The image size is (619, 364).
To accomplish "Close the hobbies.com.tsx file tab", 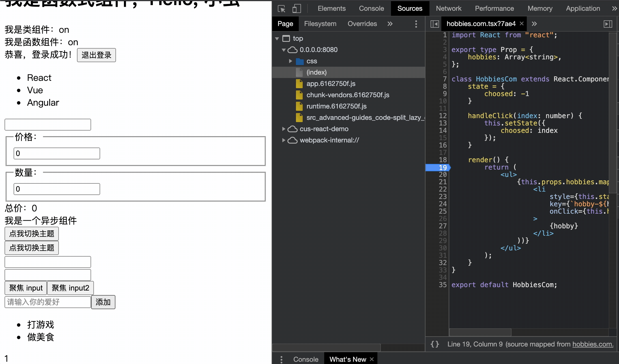I will click(x=522, y=24).
